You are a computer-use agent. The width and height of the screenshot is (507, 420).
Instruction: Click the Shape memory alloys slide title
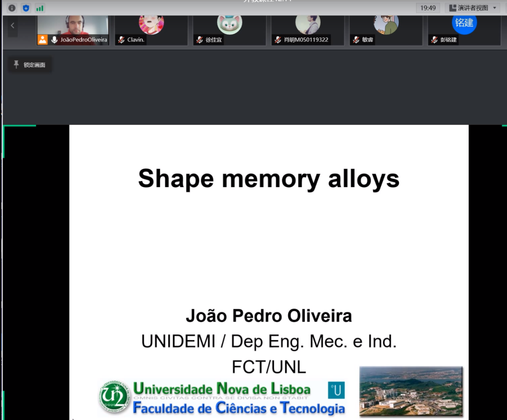(269, 179)
